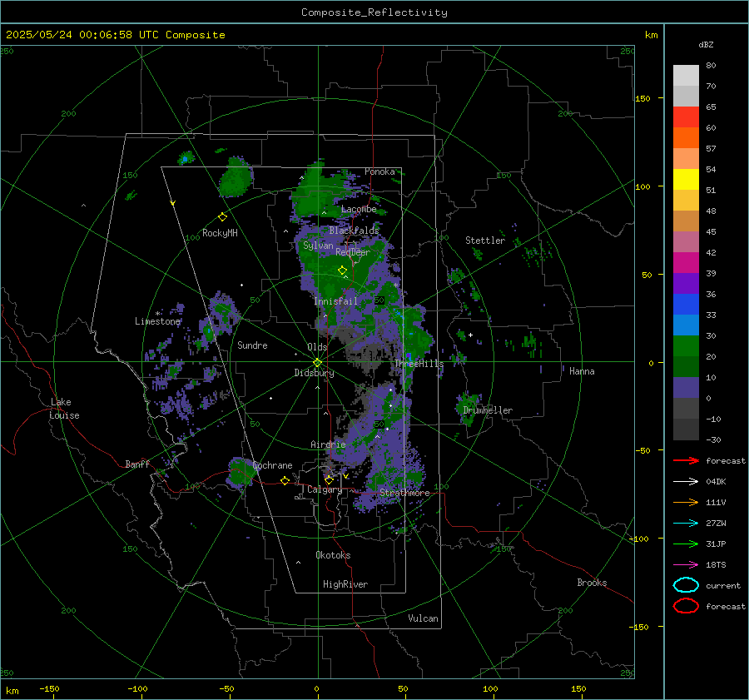Click the 18TS legend label text

pos(716,565)
